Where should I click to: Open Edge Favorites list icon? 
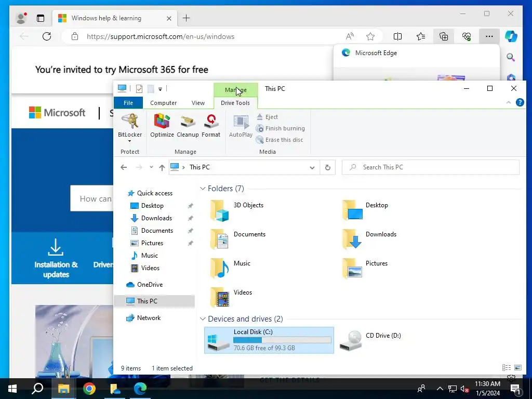pos(421,36)
